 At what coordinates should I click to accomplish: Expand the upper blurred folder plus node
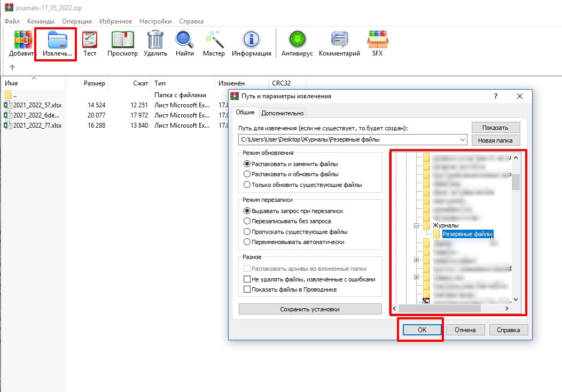[x=417, y=260]
